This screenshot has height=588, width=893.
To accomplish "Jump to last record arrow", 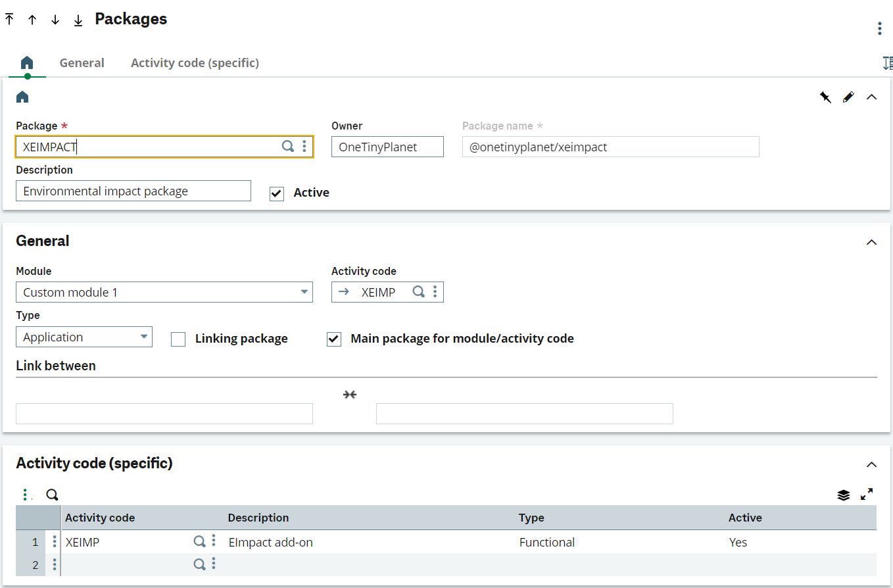I will tap(78, 20).
